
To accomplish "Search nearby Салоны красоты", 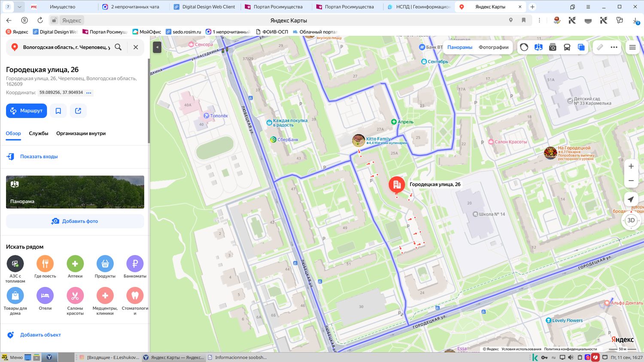I will pos(75,301).
